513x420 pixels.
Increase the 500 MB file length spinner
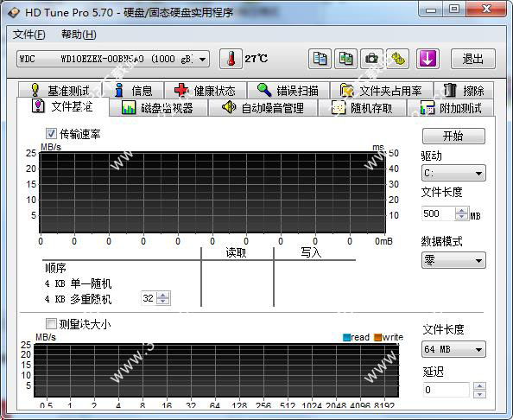pyautogui.click(x=462, y=211)
